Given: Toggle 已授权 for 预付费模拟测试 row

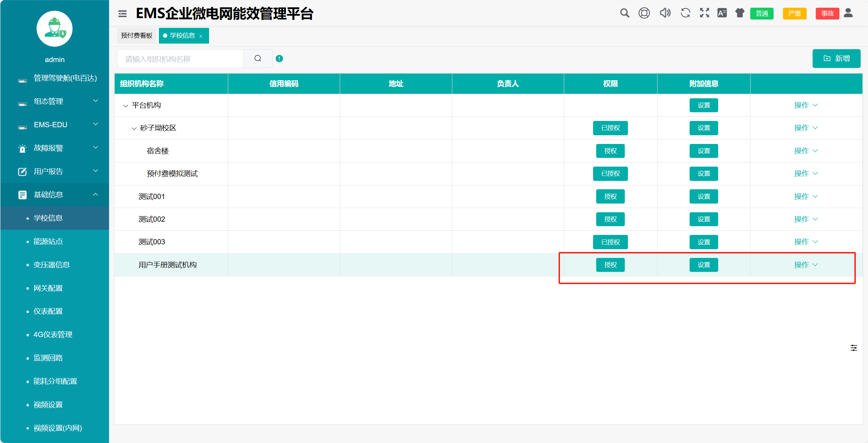Looking at the screenshot, I should tap(610, 174).
